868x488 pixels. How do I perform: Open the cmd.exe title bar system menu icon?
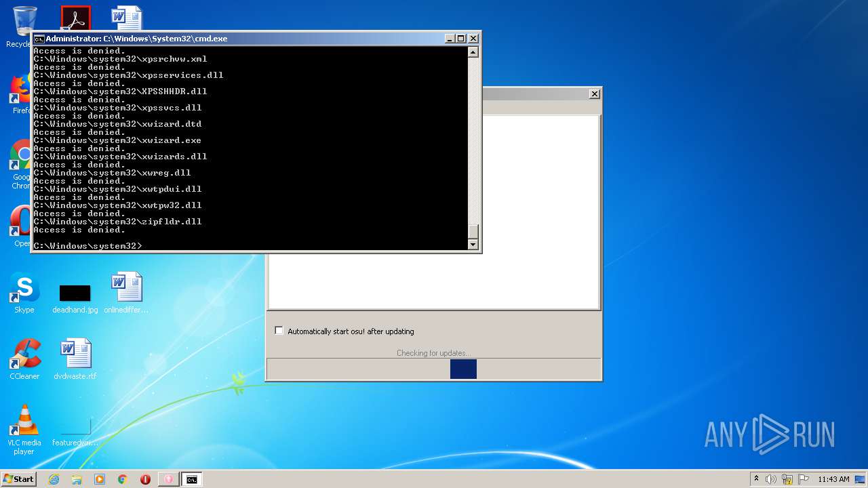[x=39, y=39]
